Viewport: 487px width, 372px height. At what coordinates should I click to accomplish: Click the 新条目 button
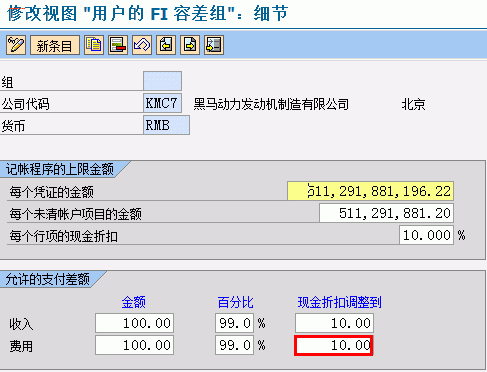[55, 45]
